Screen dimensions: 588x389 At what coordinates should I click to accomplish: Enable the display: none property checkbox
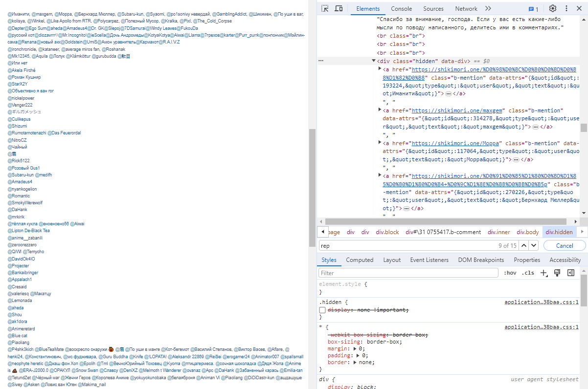(322, 310)
